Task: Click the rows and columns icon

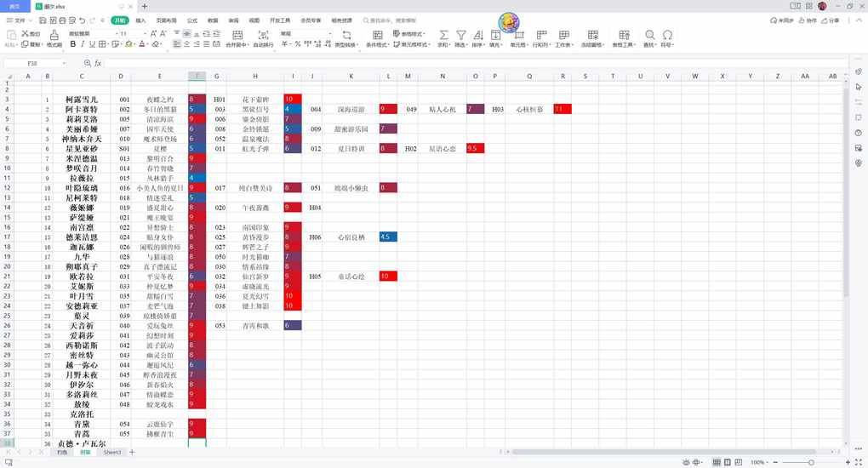Action: tap(541, 35)
